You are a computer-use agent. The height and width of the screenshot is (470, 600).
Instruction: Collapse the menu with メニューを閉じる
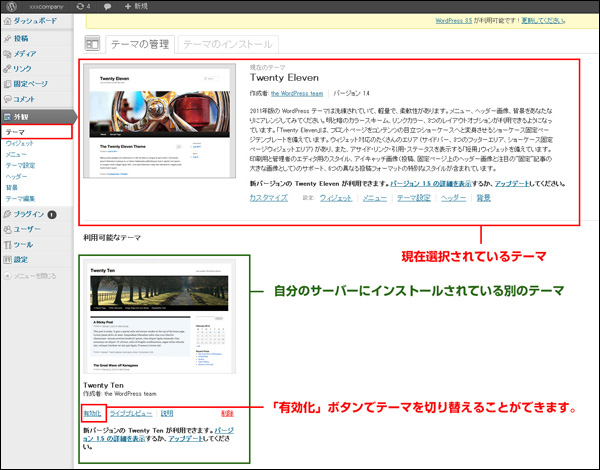coord(36,276)
